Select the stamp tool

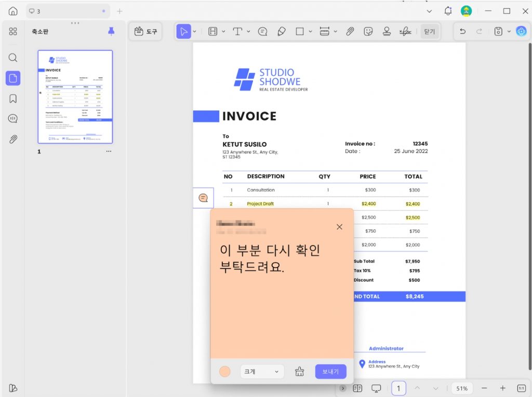[387, 32]
